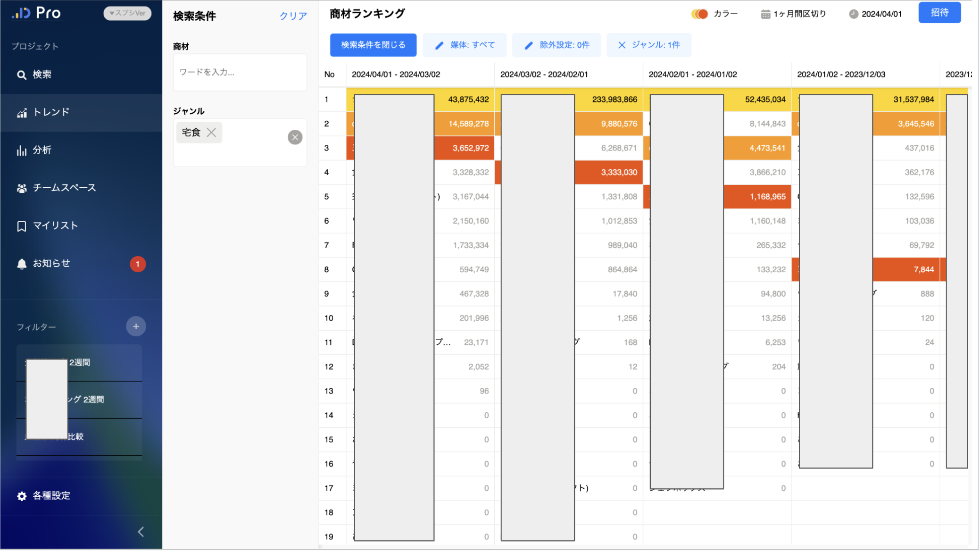The height and width of the screenshot is (551, 980).
Task: Click the bell icon beside お知らせ
Action: tap(22, 264)
